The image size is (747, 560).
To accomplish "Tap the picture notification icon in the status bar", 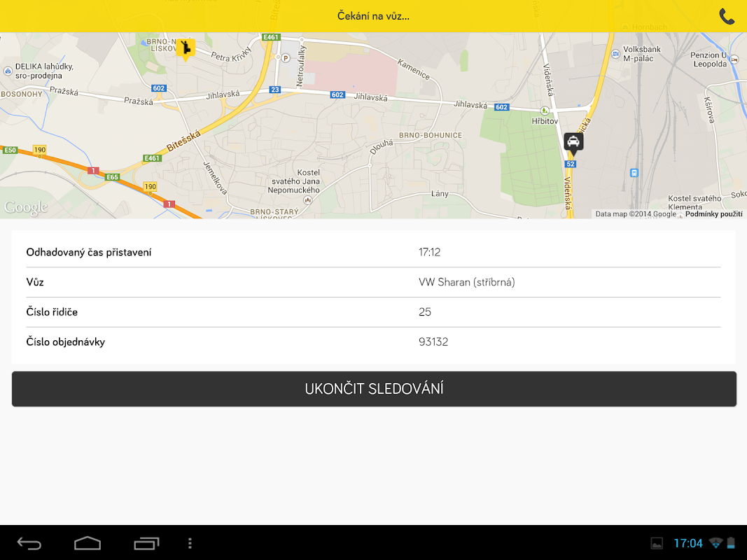I will coord(657,543).
